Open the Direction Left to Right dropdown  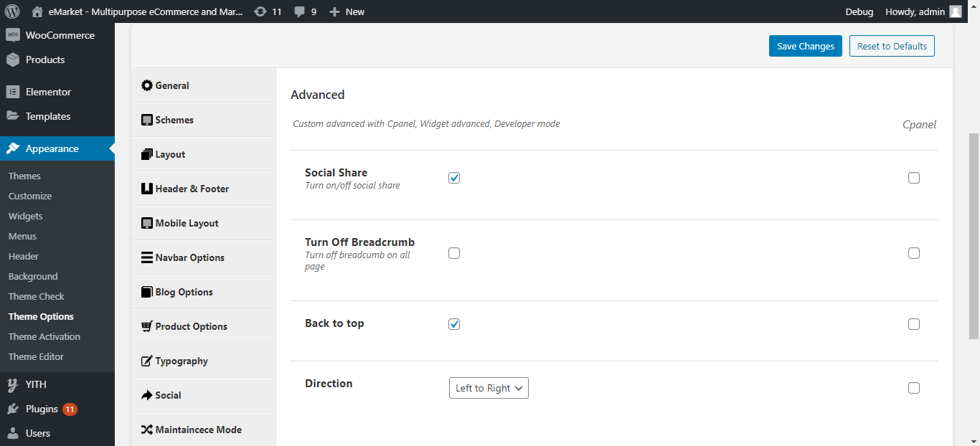(489, 388)
